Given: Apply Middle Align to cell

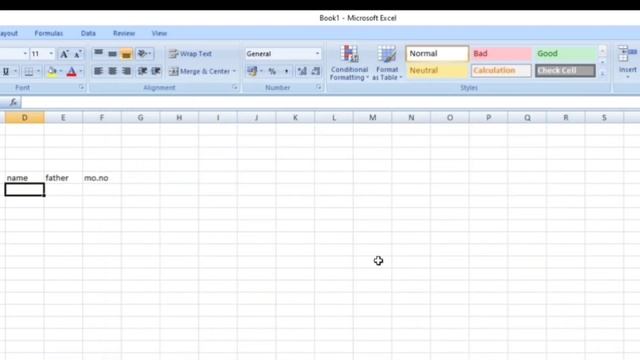Looking at the screenshot, I should 112,53.
